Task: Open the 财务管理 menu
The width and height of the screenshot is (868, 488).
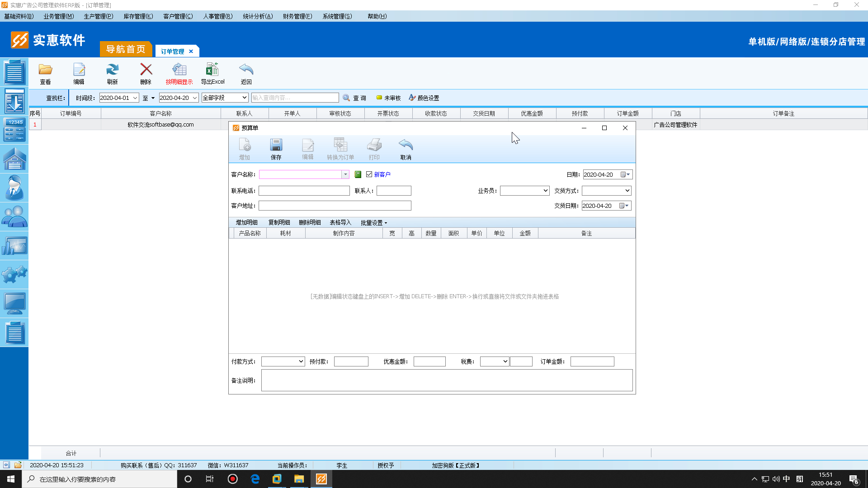Action: click(297, 16)
